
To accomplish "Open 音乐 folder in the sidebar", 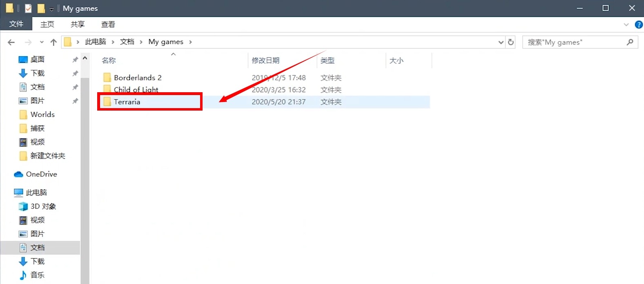I will click(x=37, y=275).
